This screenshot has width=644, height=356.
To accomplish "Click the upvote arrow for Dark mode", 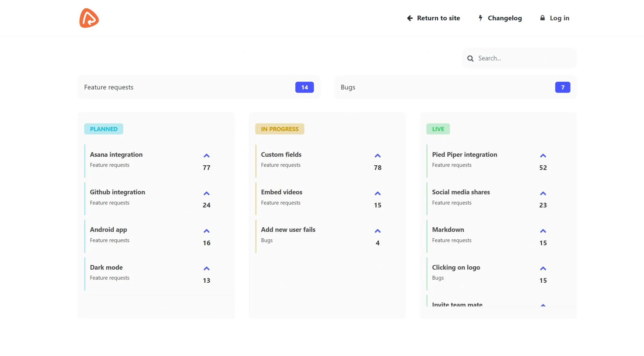I will [206, 269].
